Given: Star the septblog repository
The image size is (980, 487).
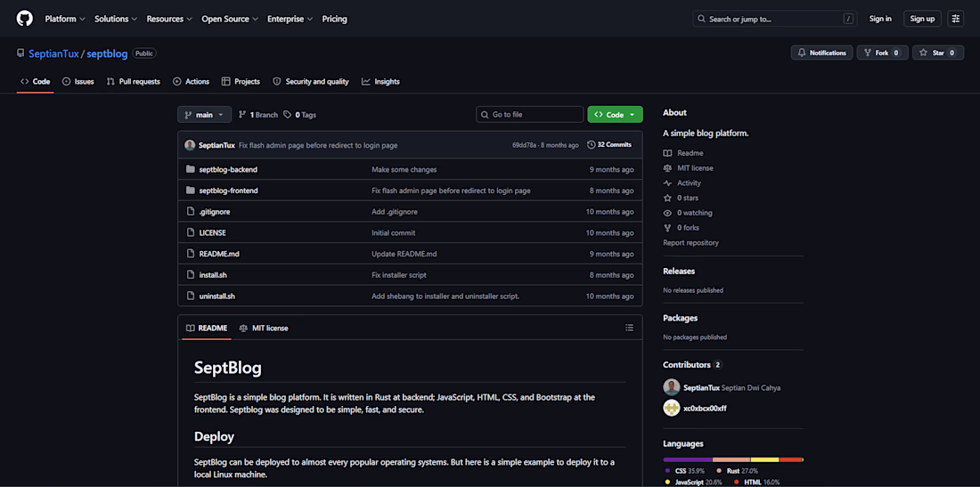Looking at the screenshot, I should coord(938,53).
